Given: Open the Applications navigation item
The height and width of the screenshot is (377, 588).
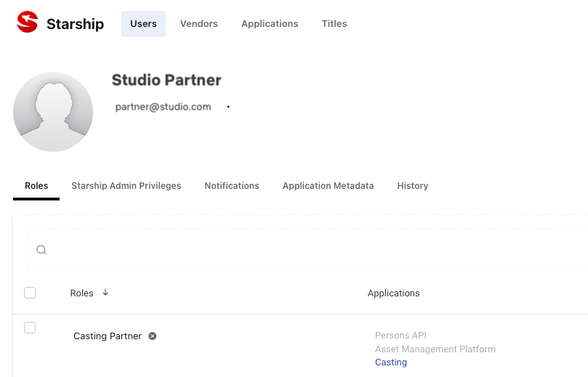Looking at the screenshot, I should pos(270,23).
